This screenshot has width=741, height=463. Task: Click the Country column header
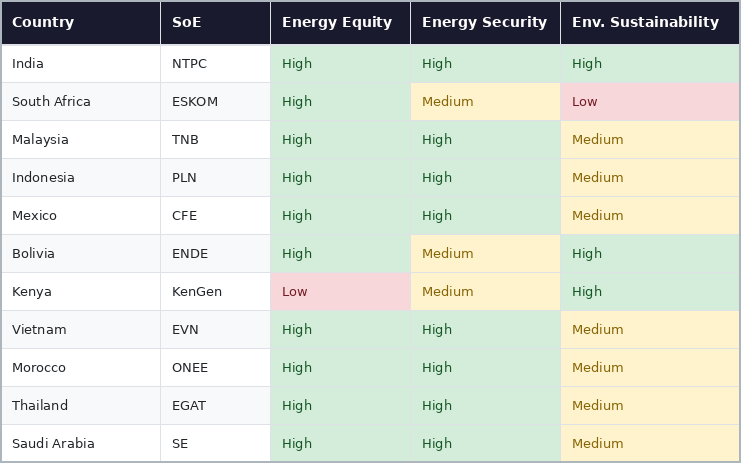(81, 23)
